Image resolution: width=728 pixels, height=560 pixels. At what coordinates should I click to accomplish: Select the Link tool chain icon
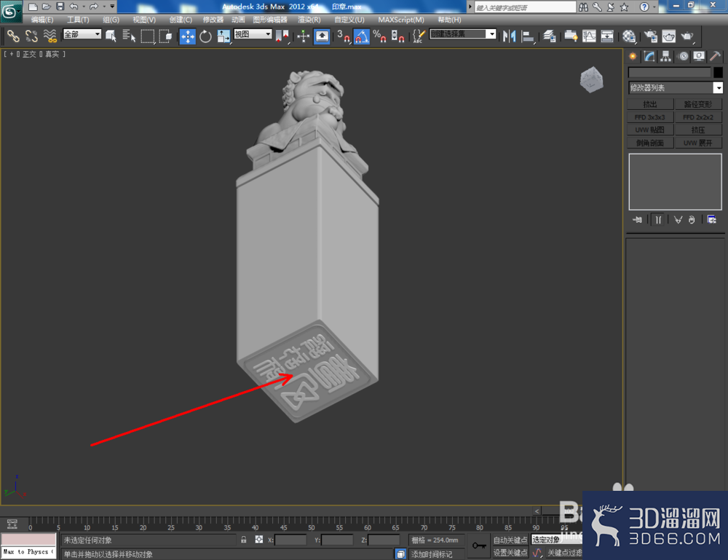pyautogui.click(x=13, y=36)
